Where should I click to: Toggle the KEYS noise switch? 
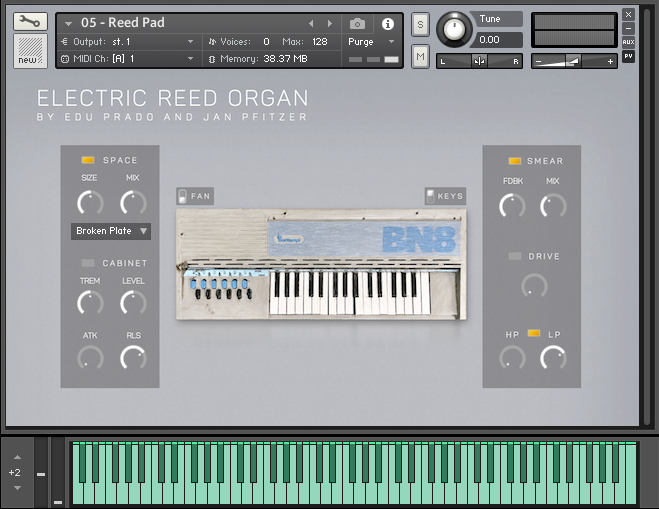click(430, 196)
